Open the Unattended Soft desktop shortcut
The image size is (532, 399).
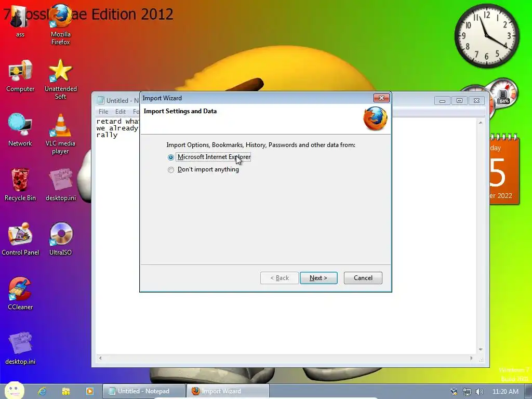[60, 79]
